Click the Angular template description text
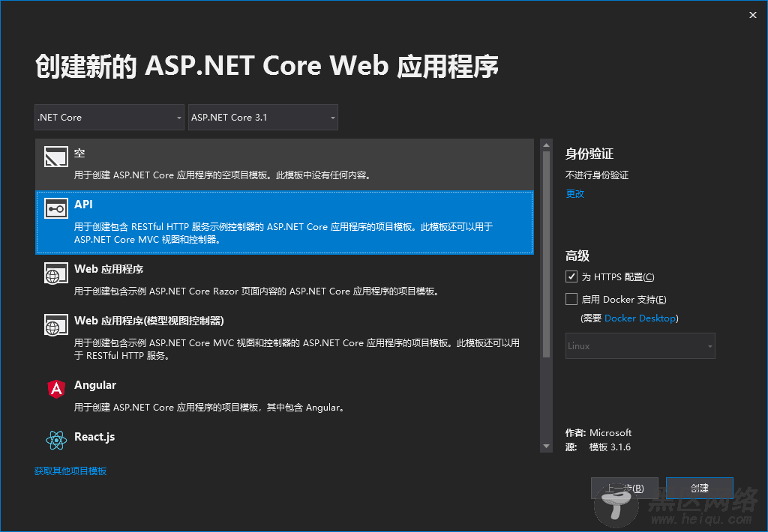 211,407
